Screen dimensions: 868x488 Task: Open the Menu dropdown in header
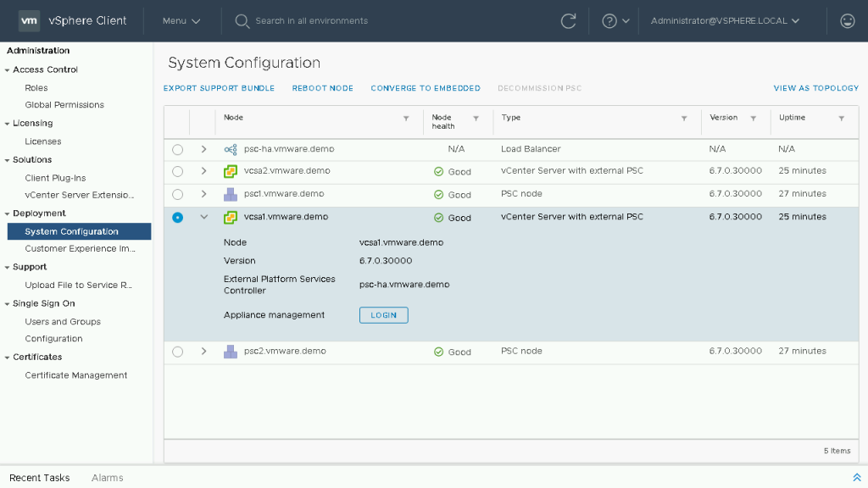(x=181, y=21)
